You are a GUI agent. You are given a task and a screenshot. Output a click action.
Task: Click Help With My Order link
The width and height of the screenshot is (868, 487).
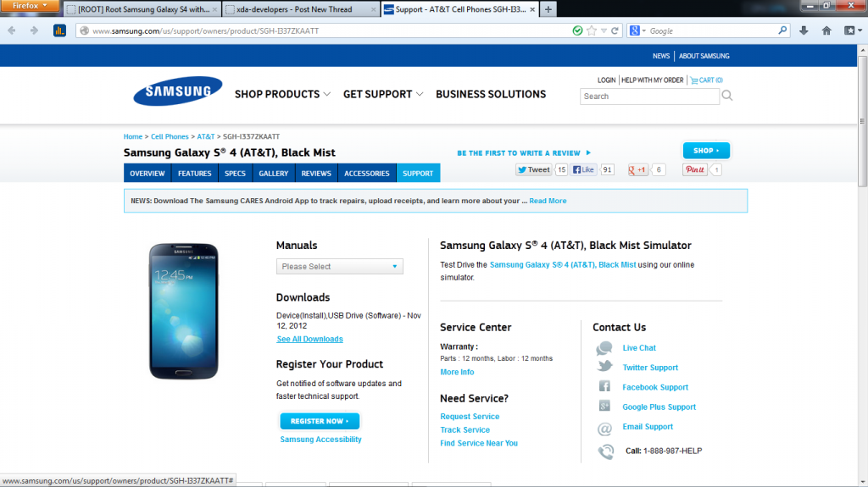652,80
